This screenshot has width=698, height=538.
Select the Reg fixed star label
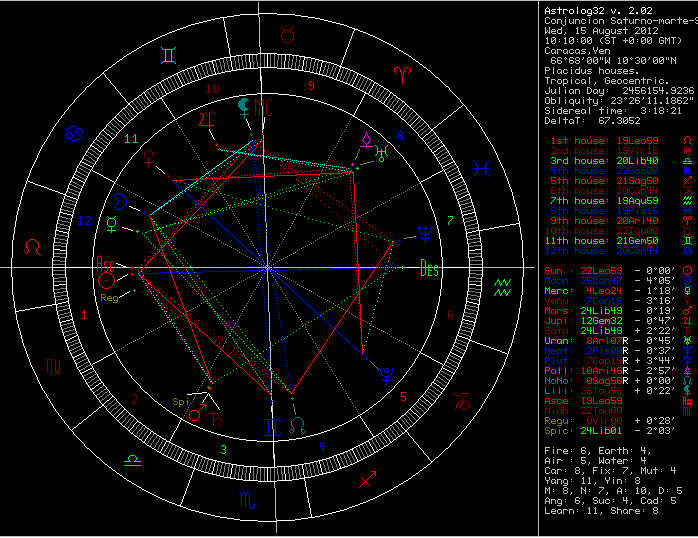point(110,298)
